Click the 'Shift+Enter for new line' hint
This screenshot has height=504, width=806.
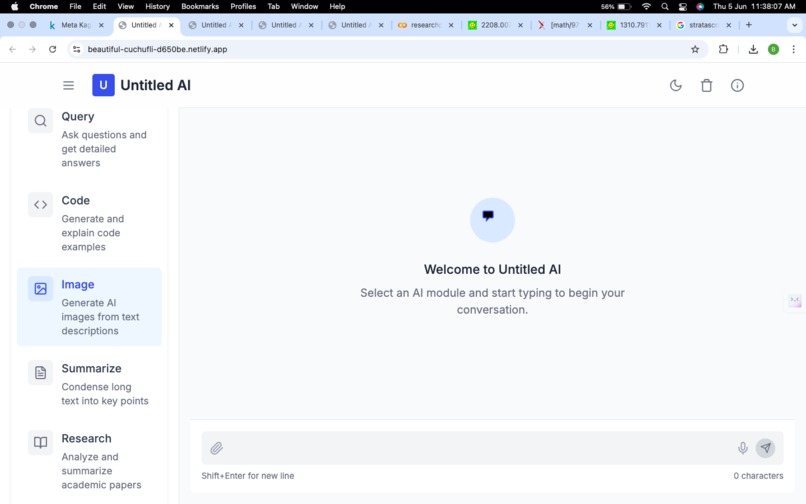click(248, 476)
